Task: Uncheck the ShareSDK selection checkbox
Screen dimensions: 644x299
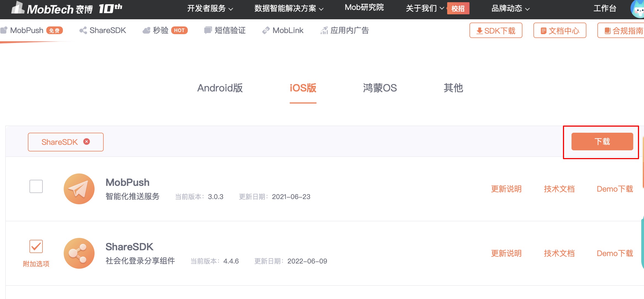Action: 36,246
